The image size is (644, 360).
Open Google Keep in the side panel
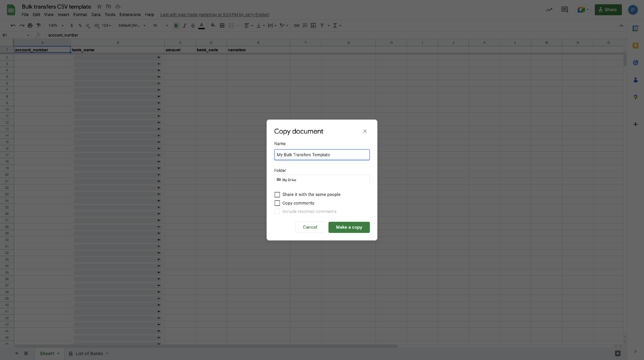pos(635,46)
